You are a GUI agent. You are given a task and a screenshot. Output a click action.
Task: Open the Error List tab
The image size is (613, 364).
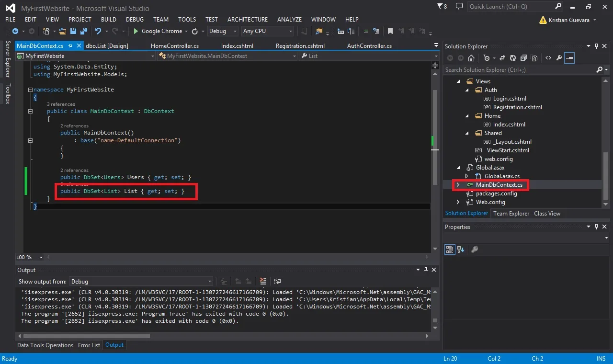point(89,345)
